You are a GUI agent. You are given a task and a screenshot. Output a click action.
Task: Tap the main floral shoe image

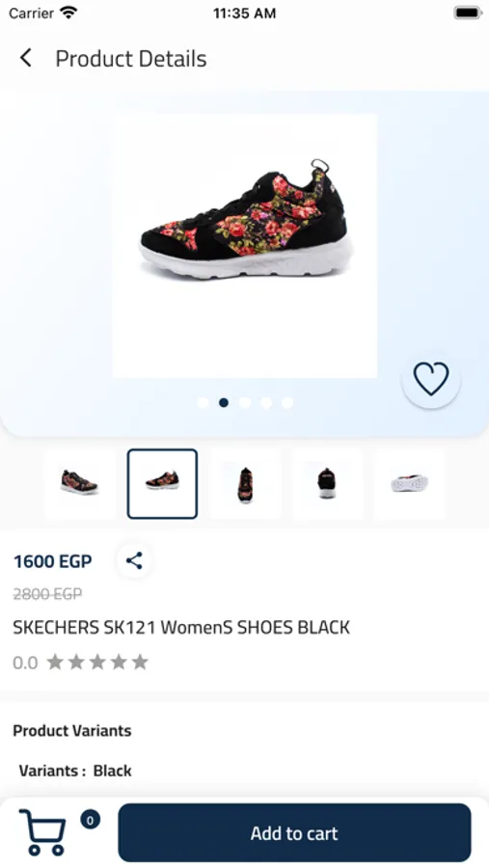coord(245,246)
